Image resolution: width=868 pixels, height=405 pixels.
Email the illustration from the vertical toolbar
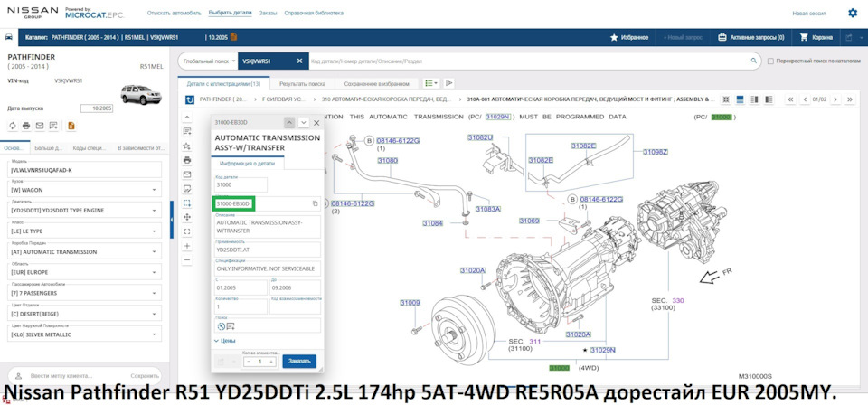(187, 174)
